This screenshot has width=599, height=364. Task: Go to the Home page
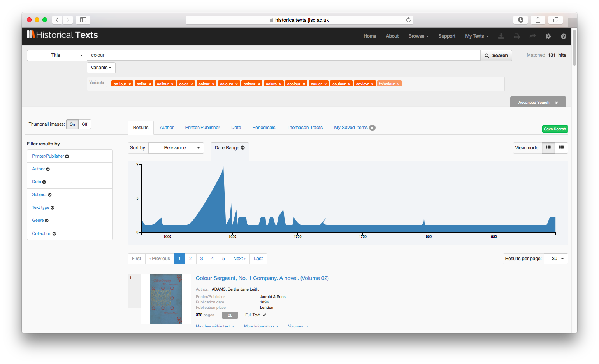tap(370, 36)
